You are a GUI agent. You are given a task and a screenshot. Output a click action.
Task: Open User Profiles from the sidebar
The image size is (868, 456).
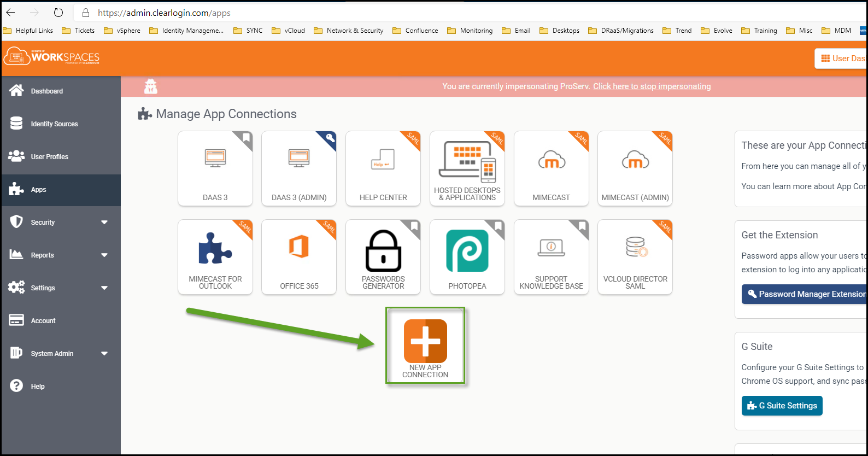pyautogui.click(x=49, y=157)
